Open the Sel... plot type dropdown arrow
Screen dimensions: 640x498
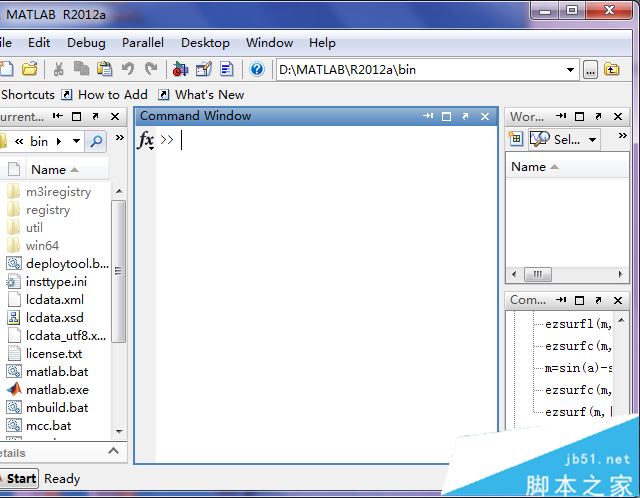[x=592, y=140]
